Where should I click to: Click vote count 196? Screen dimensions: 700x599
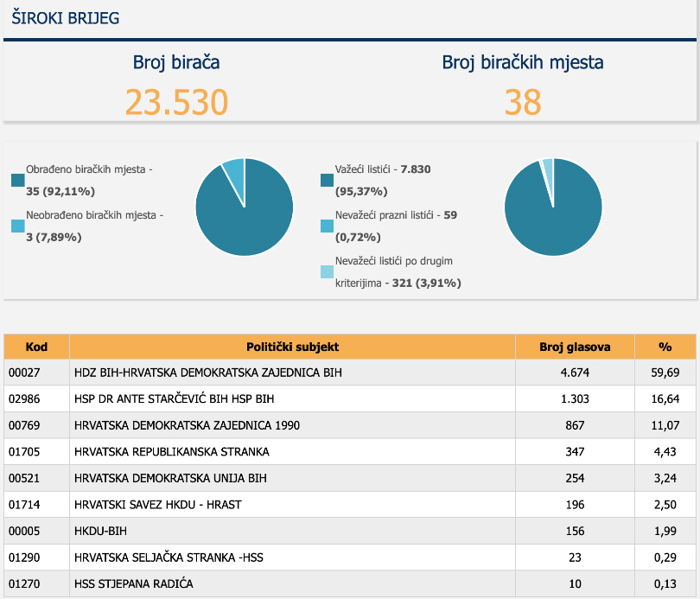(x=575, y=505)
